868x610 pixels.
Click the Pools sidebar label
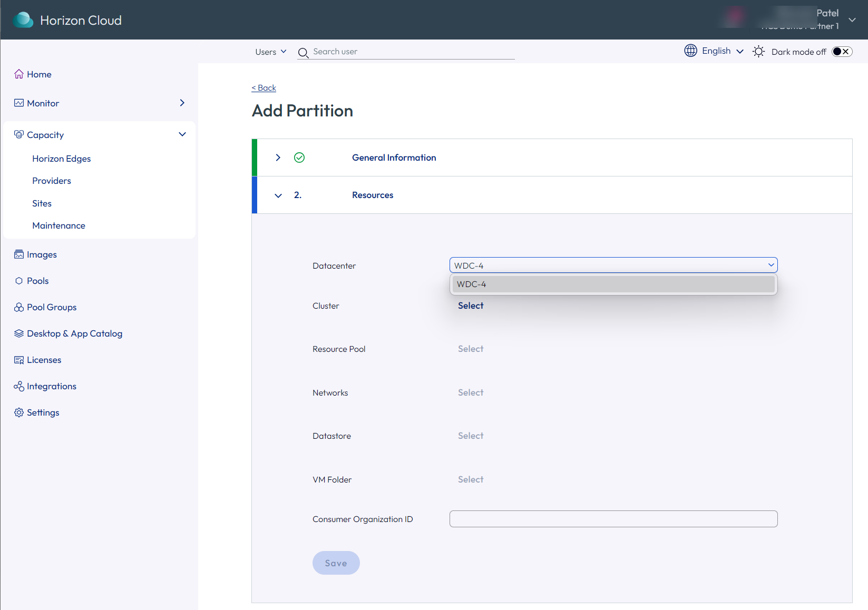point(38,281)
